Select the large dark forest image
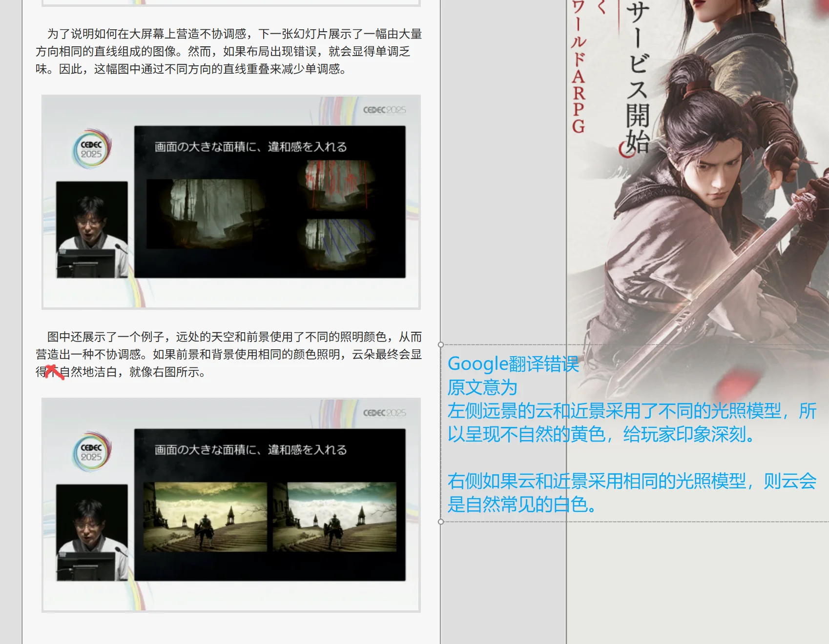 pos(207,213)
